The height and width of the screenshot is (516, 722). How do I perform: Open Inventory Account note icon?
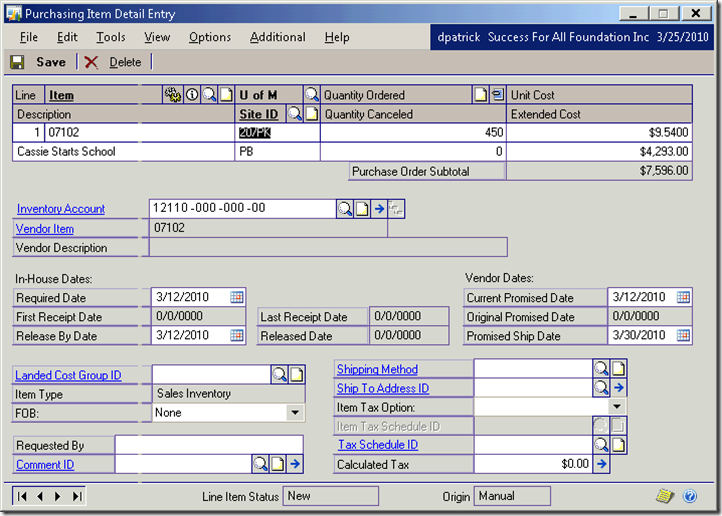362,209
